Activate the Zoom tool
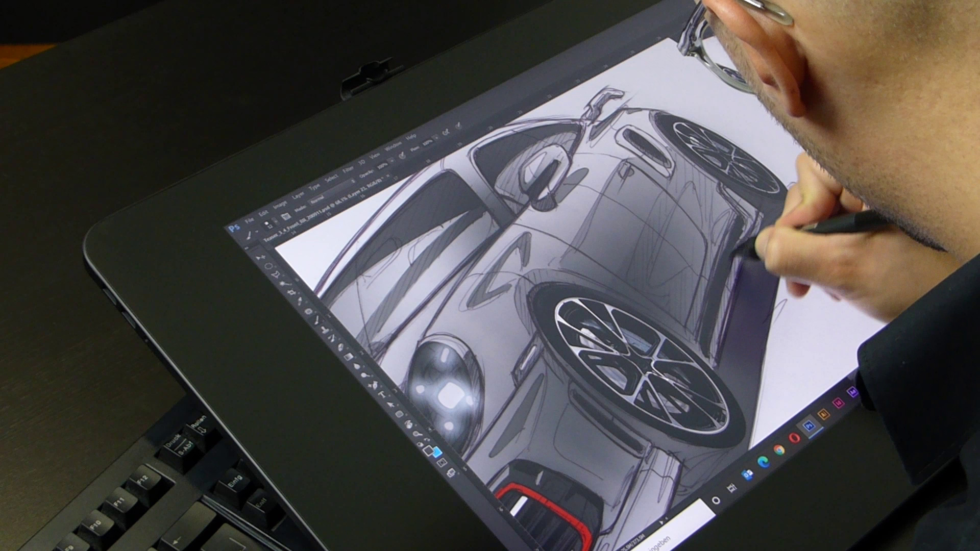980x551 pixels. pos(417,434)
